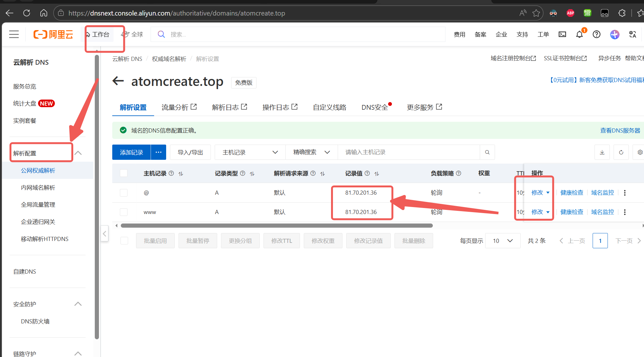Viewport: 644px width, 357px height.
Task: Open more actions for www record
Action: [625, 212]
